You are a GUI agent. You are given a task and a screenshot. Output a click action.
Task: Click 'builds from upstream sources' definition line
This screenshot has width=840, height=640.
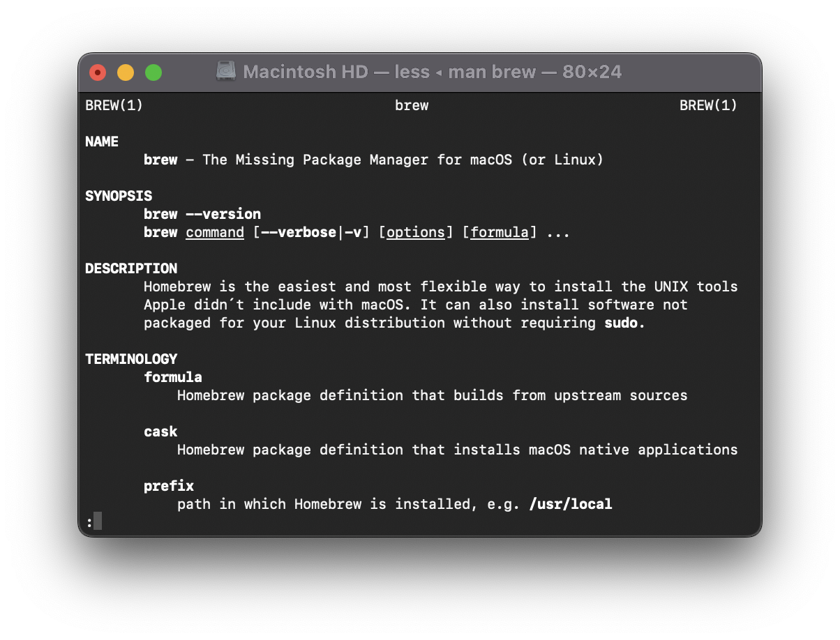click(x=571, y=395)
